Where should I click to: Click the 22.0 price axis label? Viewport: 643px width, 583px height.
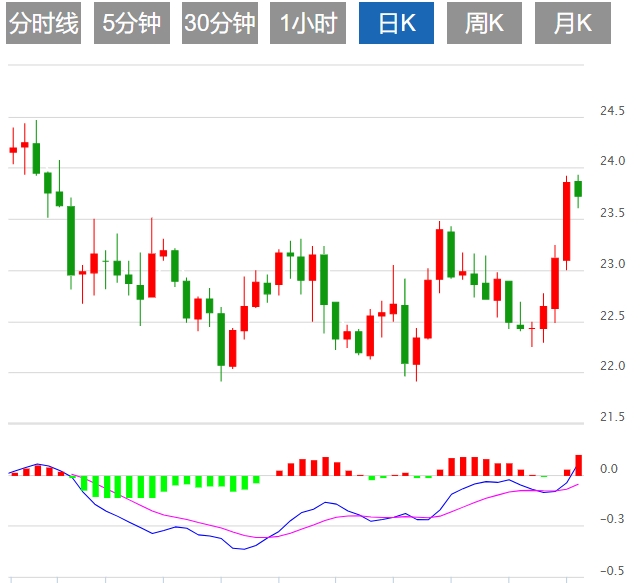(x=612, y=366)
